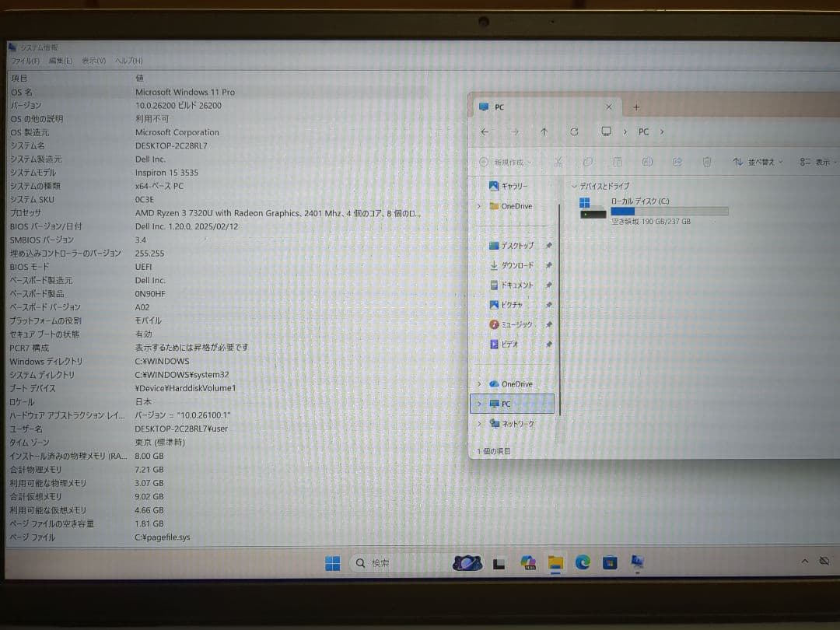840x630 pixels.
Task: Select the upper OneDrive folder in navigation pane
Action: pos(510,205)
